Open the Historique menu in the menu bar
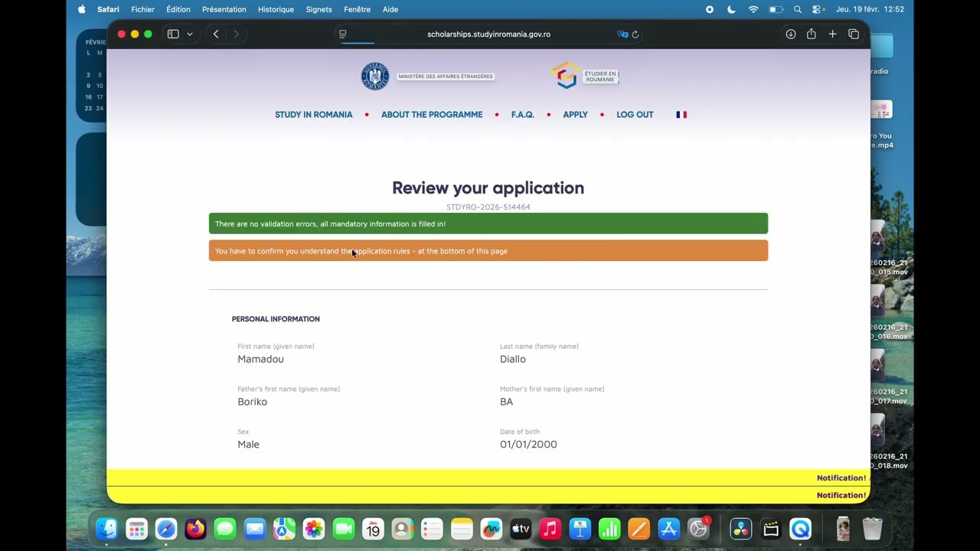This screenshot has height=551, width=980. pos(276,9)
